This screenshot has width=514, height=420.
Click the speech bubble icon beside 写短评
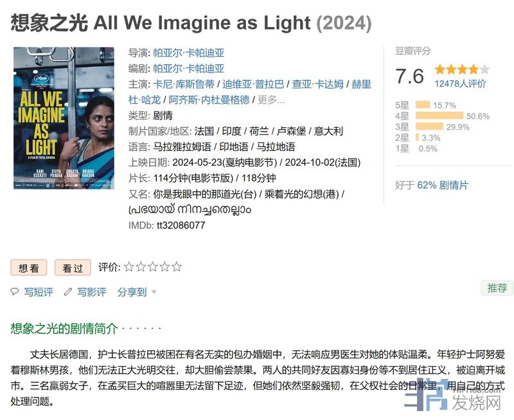tap(15, 292)
